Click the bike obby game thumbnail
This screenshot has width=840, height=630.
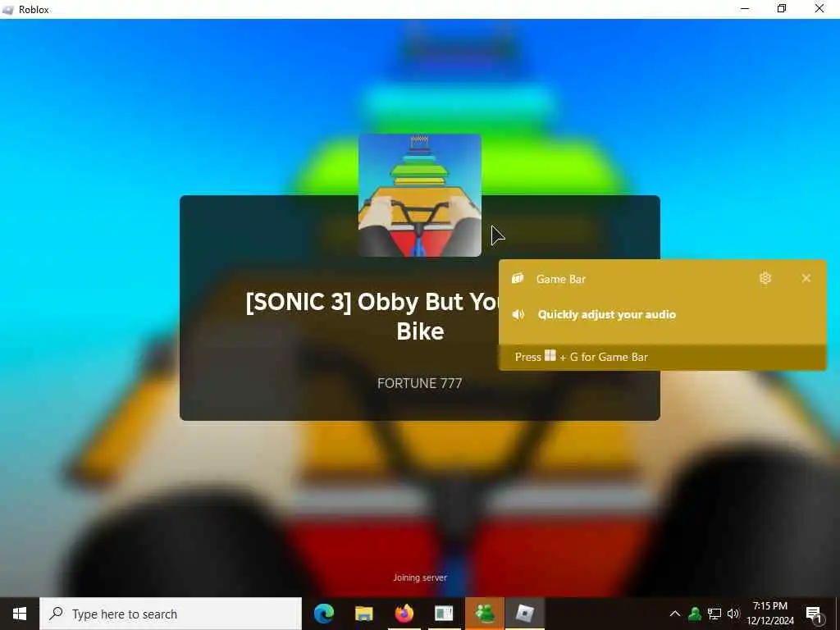(x=419, y=195)
